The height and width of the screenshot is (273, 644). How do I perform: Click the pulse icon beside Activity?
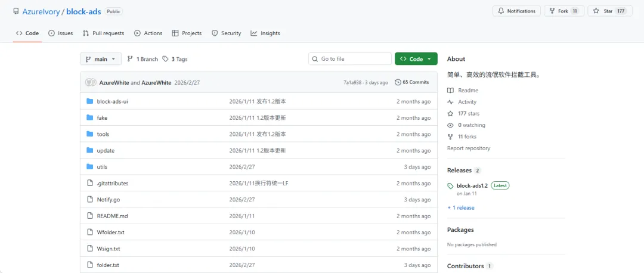tap(451, 102)
